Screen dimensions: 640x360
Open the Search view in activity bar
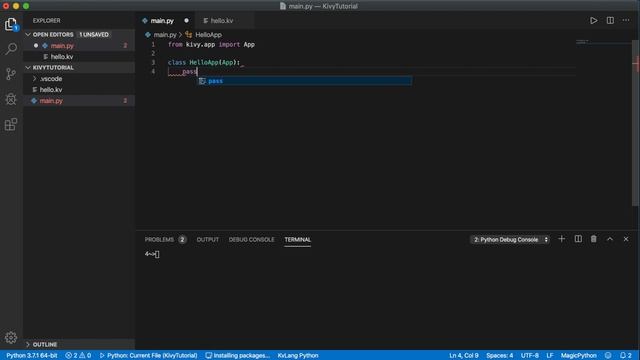[x=11, y=49]
